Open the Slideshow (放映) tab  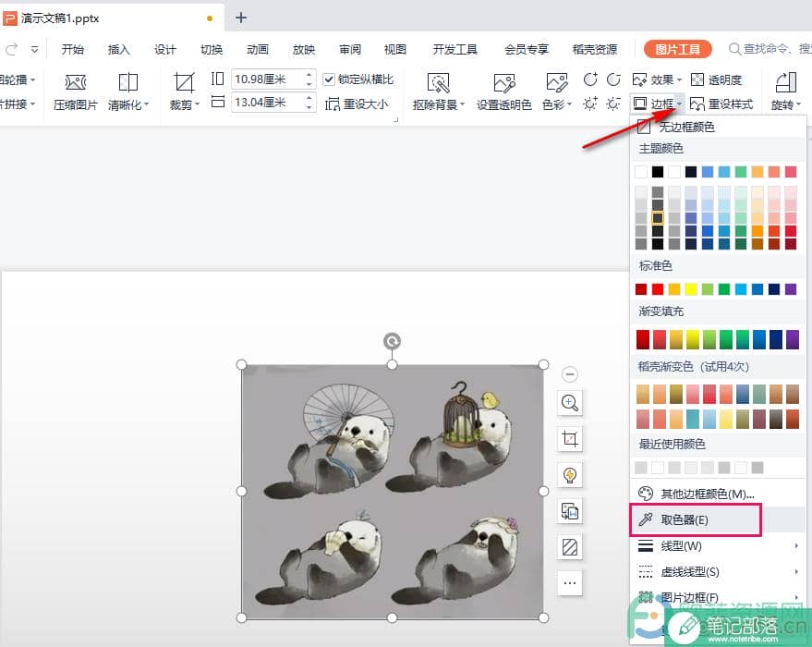(x=304, y=49)
